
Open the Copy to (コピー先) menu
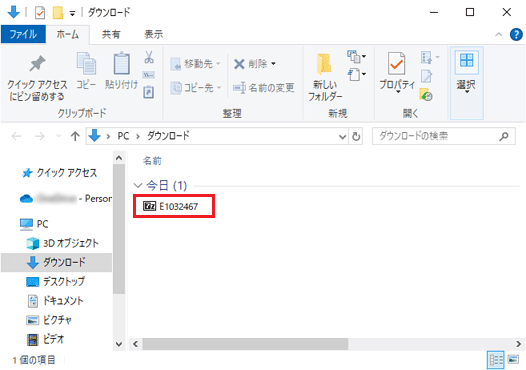tap(196, 88)
